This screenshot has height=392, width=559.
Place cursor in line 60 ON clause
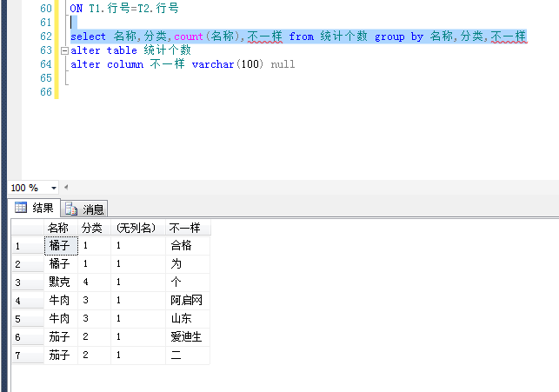point(124,8)
